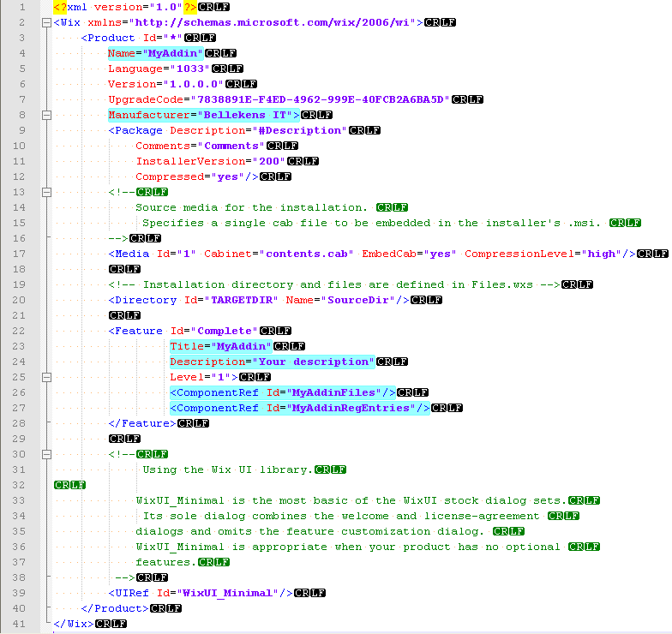Click the Compressed attribute name
Image resolution: width=672 pixels, height=634 pixels.
click(x=170, y=176)
